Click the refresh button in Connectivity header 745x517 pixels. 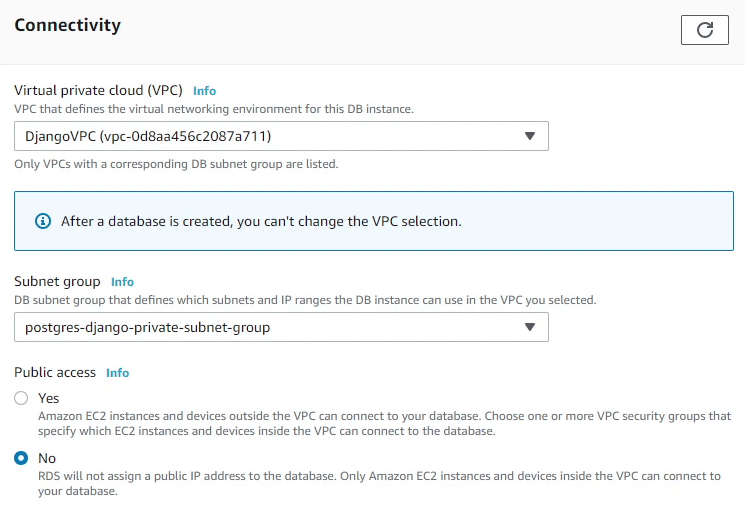pyautogui.click(x=704, y=30)
